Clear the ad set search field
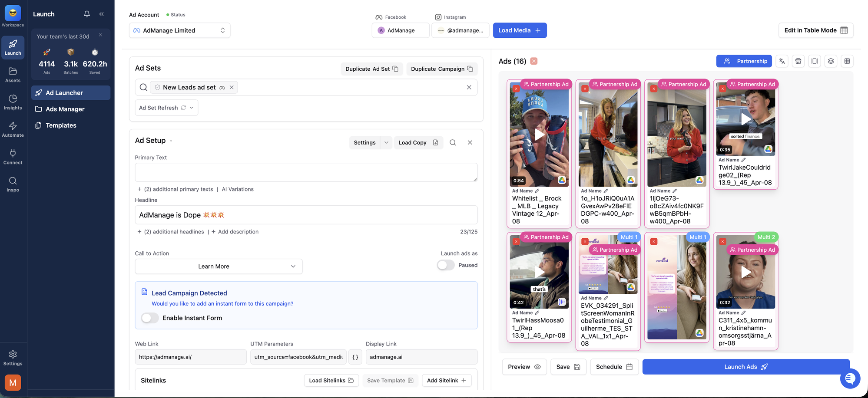 469,87
